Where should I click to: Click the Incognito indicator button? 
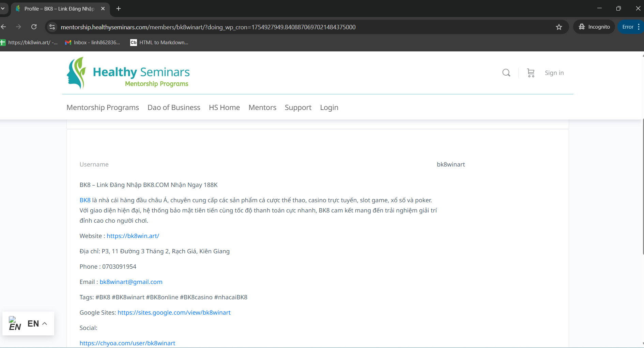coord(594,27)
